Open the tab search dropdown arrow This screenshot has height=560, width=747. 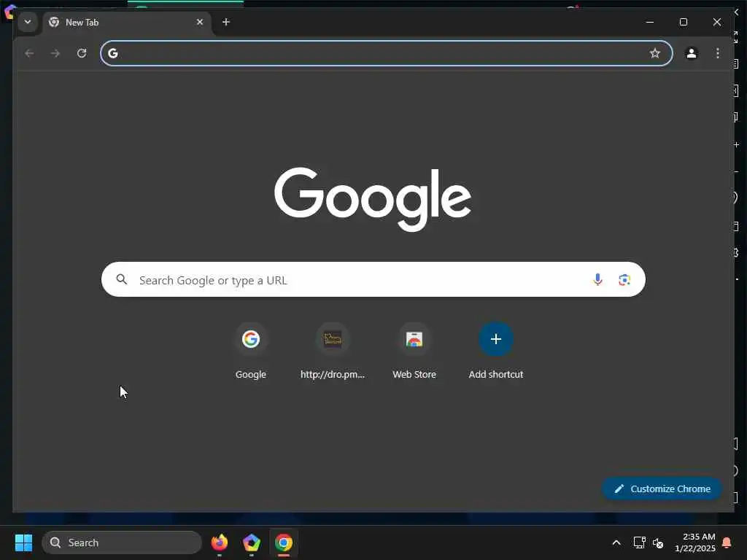point(28,22)
